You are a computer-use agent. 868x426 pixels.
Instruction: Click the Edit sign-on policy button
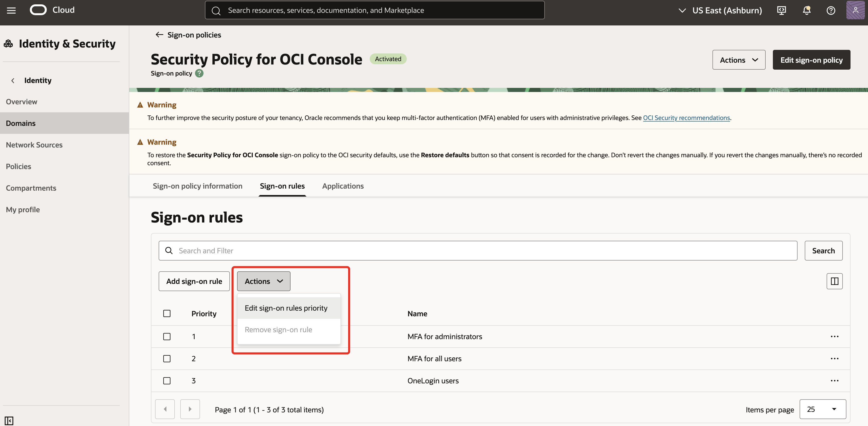pos(811,60)
